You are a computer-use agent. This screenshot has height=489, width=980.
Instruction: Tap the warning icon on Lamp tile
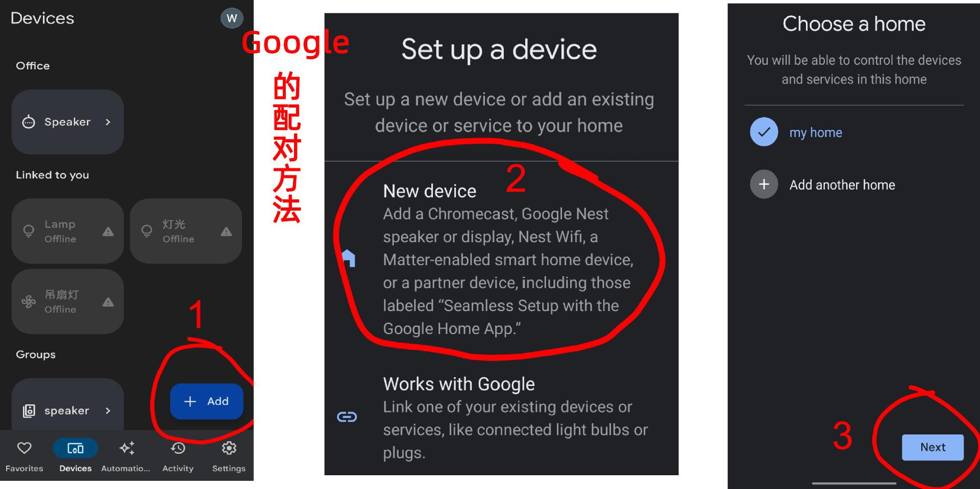tap(108, 231)
